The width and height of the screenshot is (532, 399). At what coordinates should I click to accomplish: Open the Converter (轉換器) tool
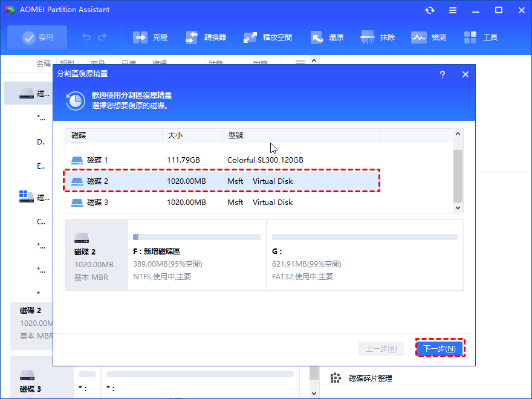[206, 37]
